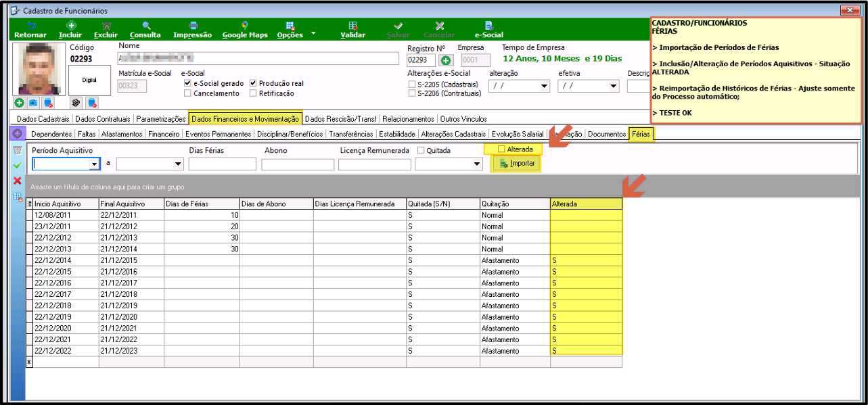This screenshot has height=405, width=868.
Task: Click the Salvar checkmark icon
Action: 398,25
